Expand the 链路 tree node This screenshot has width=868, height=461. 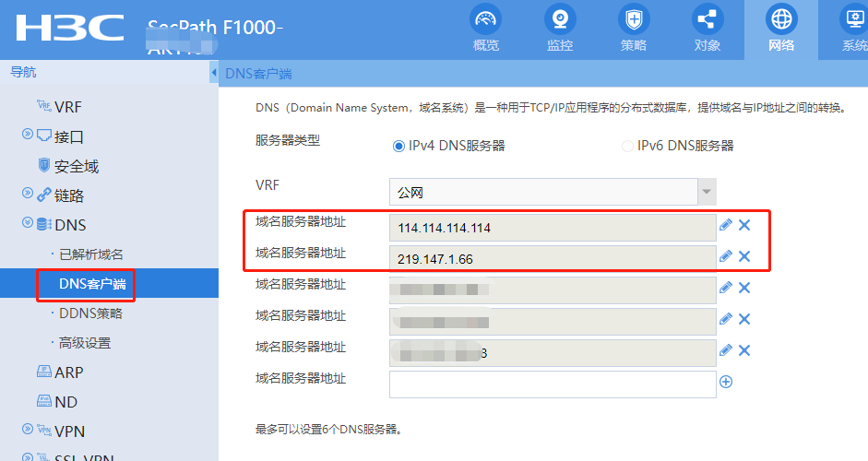pyautogui.click(x=28, y=195)
